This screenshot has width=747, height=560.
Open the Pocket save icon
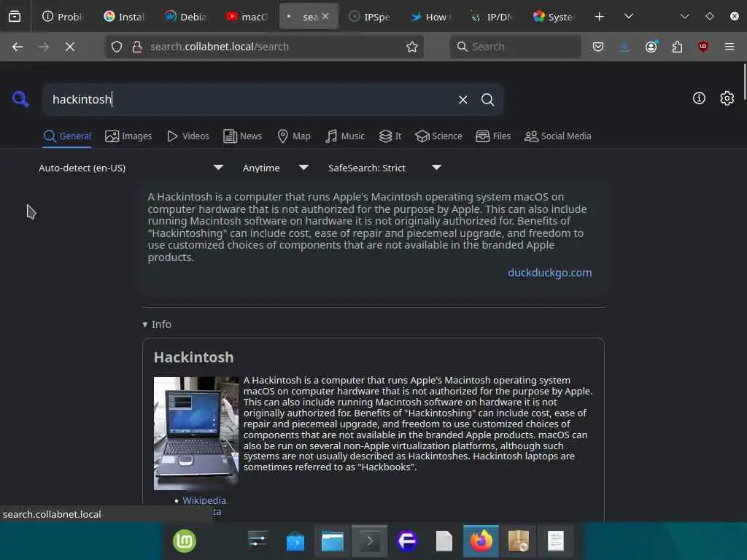coord(598,47)
